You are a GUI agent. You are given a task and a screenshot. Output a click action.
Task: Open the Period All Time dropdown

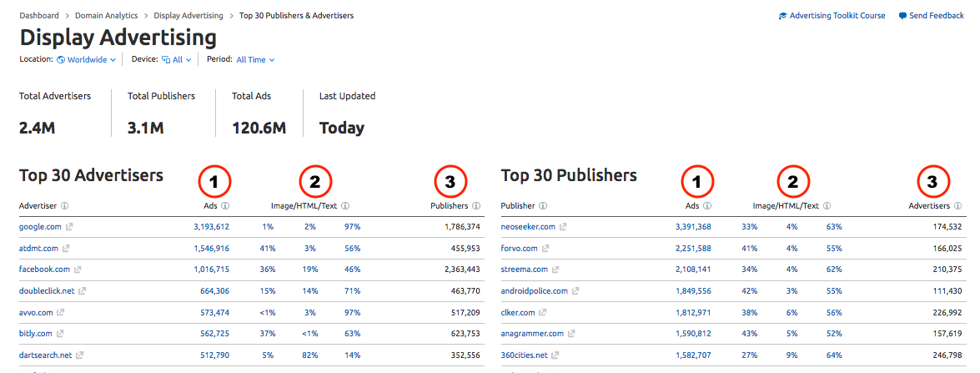[255, 60]
